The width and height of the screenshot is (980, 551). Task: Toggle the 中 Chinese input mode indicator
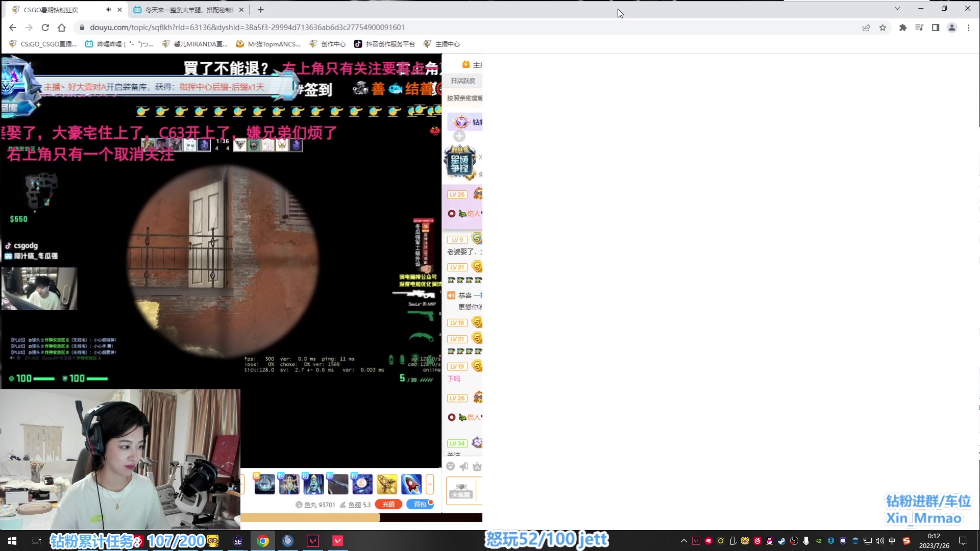tap(892, 541)
